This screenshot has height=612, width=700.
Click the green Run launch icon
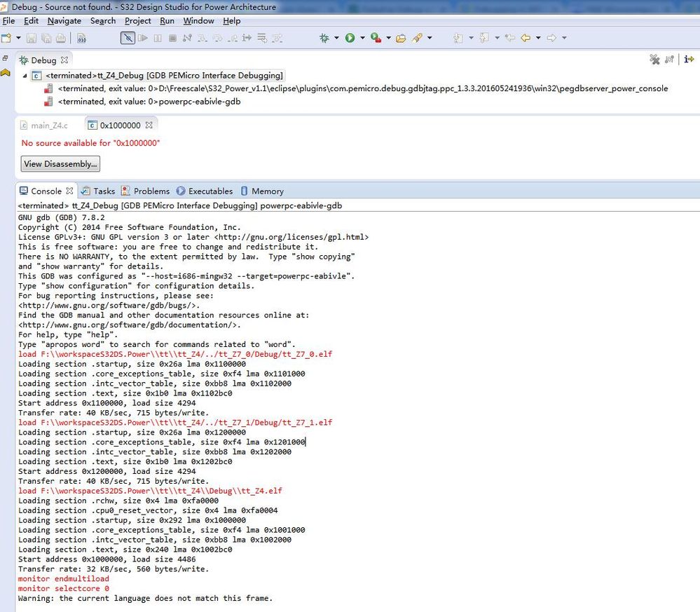350,38
